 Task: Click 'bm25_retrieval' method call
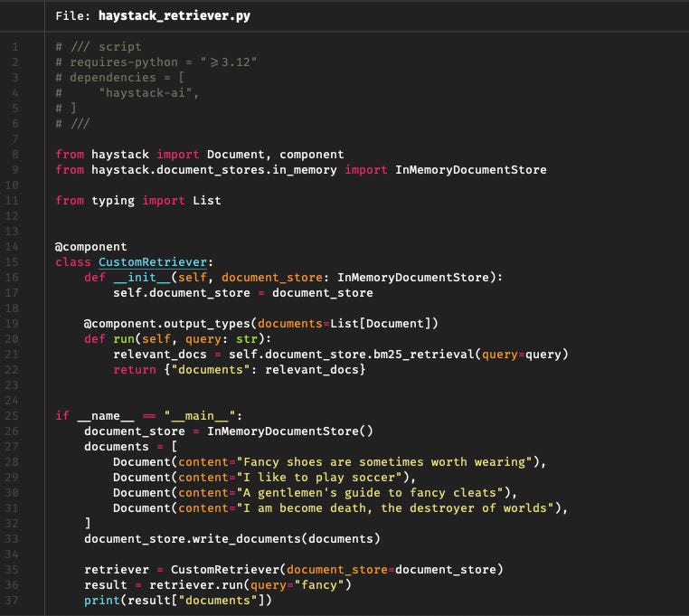423,355
